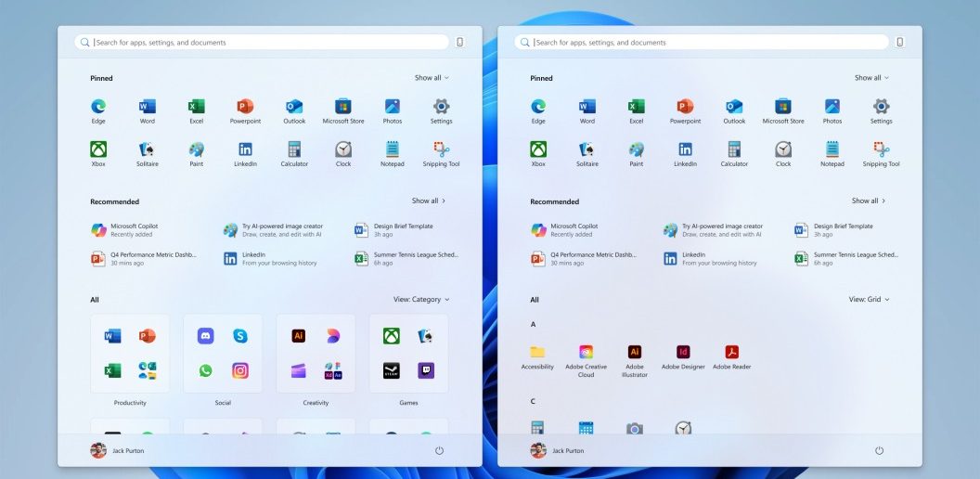
Task: Launch Snipping Tool from left Start menu's pinned apps
Action: [441, 151]
